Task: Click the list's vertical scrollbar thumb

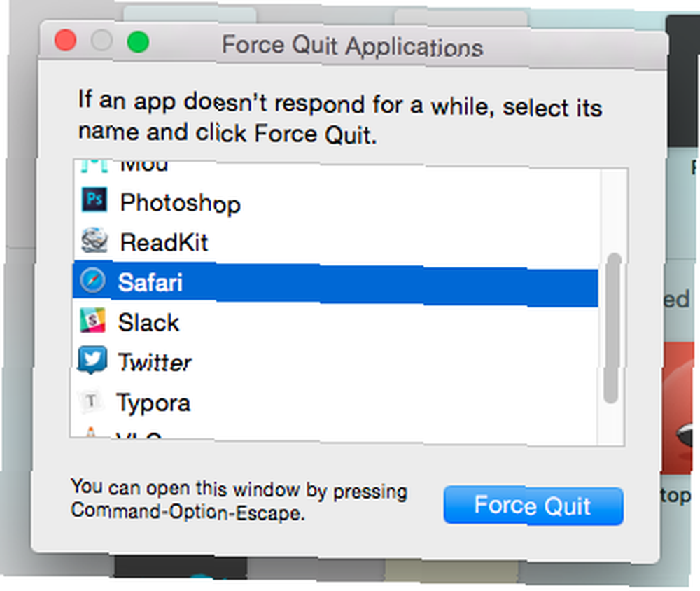Action: pyautogui.click(x=612, y=328)
